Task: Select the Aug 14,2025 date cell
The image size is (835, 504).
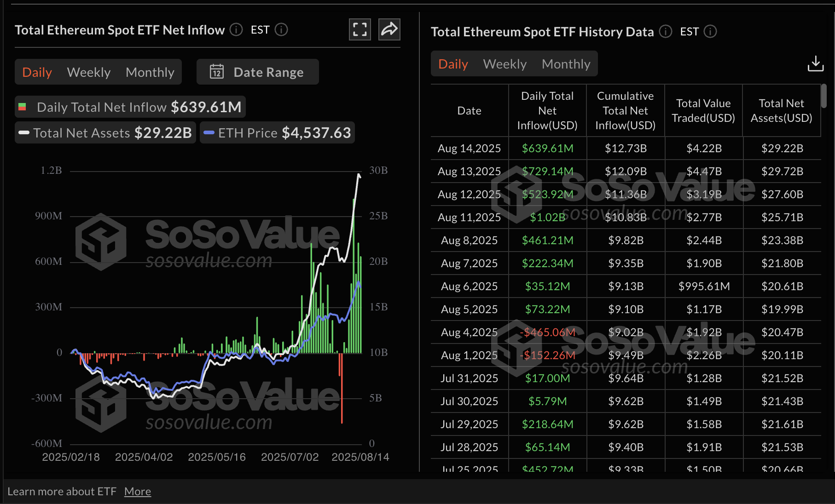Action: point(470,149)
